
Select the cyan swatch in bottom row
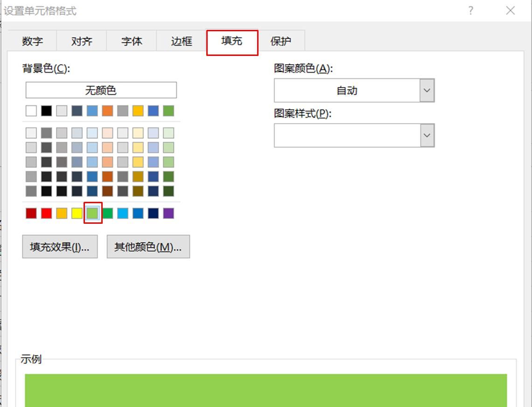[122, 213]
